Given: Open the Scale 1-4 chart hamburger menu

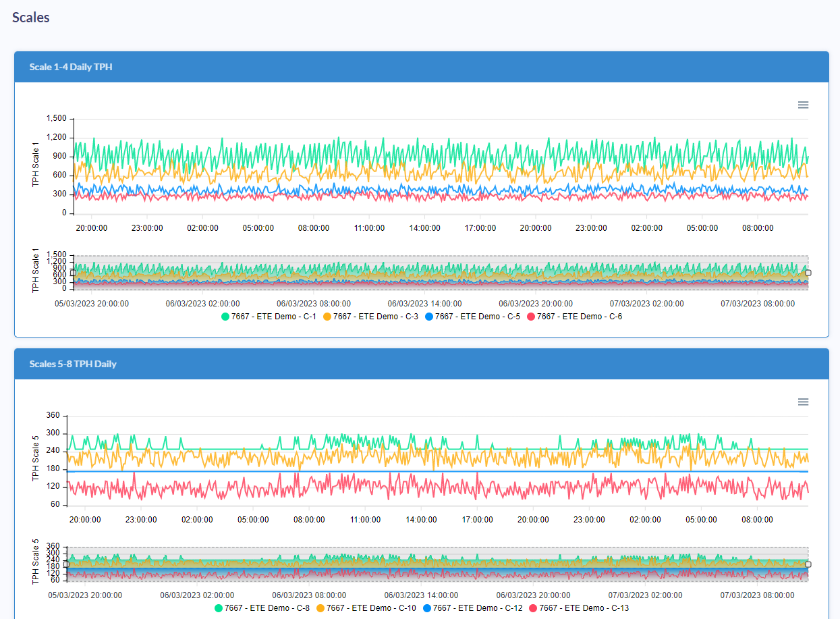Looking at the screenshot, I should (803, 105).
